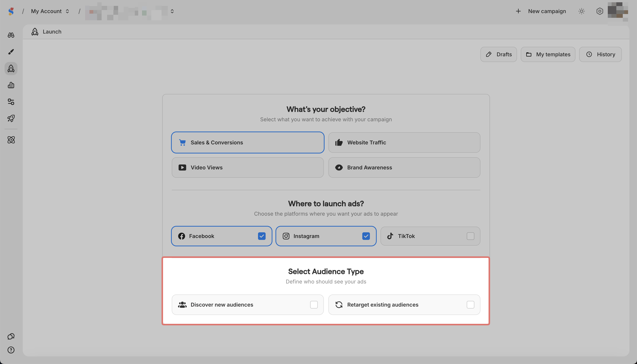This screenshot has height=364, width=637.
Task: Check Retarget existing audiences checkbox
Action: (470, 305)
